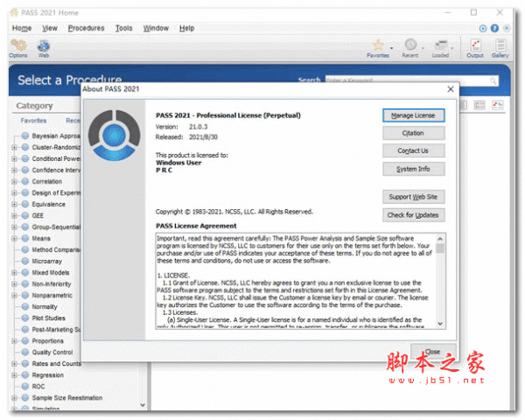Click the search magnifier icon in Search box
This screenshot has width=525, height=420.
tap(493, 80)
